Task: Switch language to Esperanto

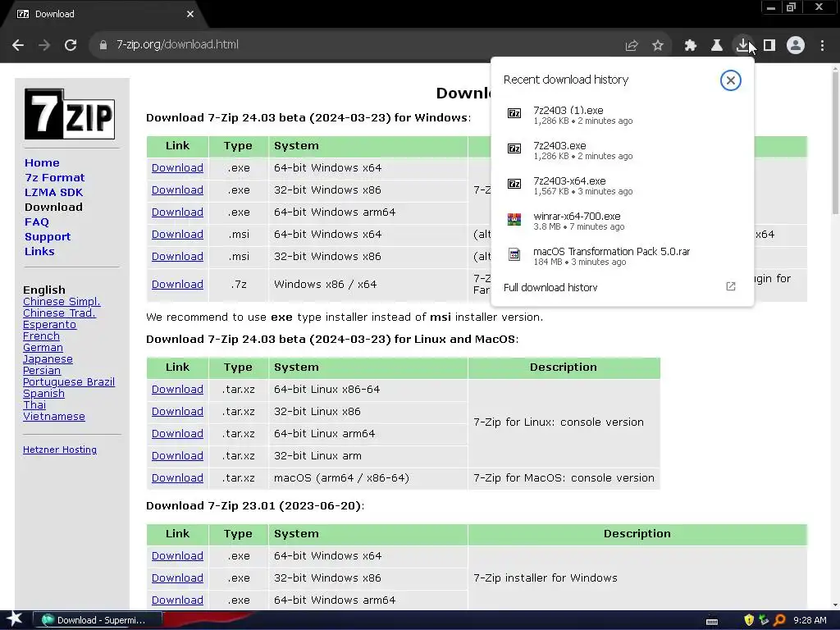Action: tap(49, 325)
